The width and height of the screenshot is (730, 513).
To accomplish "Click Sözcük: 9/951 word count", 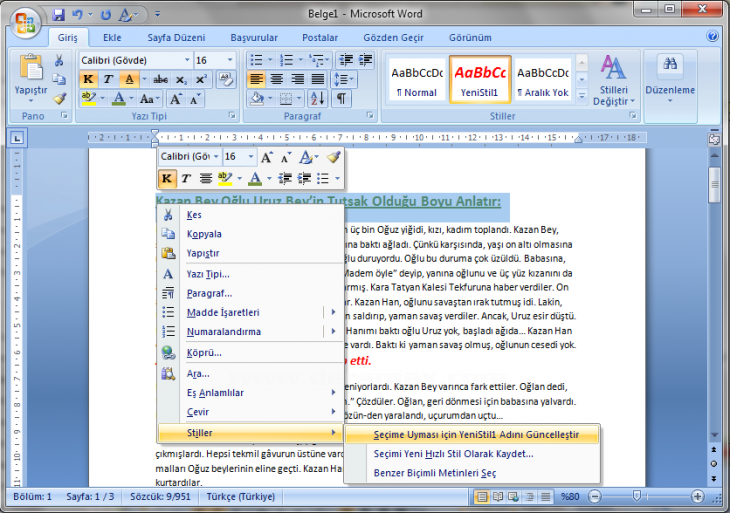I will pyautogui.click(x=160, y=497).
